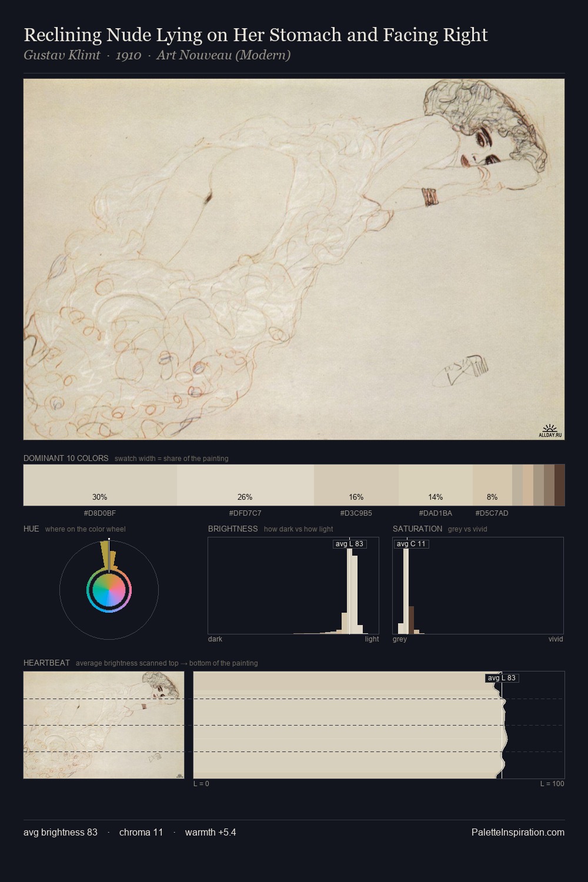Click the 'vivid' axis label
This screenshot has height=882, width=588.
coord(556,639)
